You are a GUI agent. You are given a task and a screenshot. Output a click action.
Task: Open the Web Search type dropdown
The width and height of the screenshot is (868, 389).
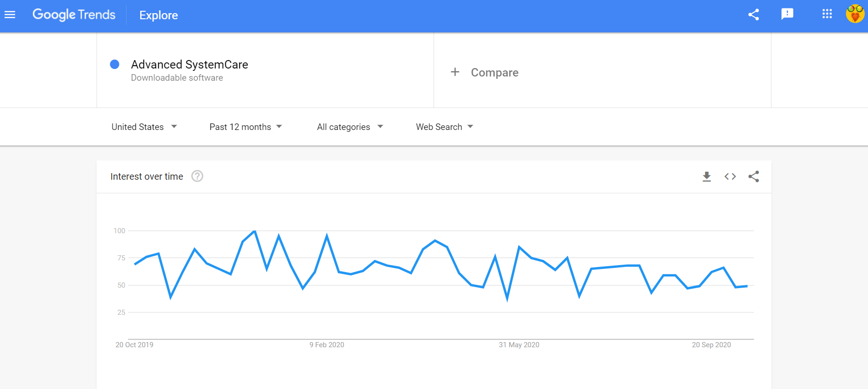point(444,127)
